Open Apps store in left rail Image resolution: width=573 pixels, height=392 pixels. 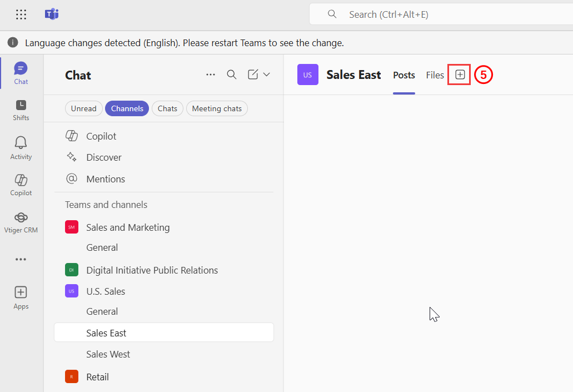point(21,297)
